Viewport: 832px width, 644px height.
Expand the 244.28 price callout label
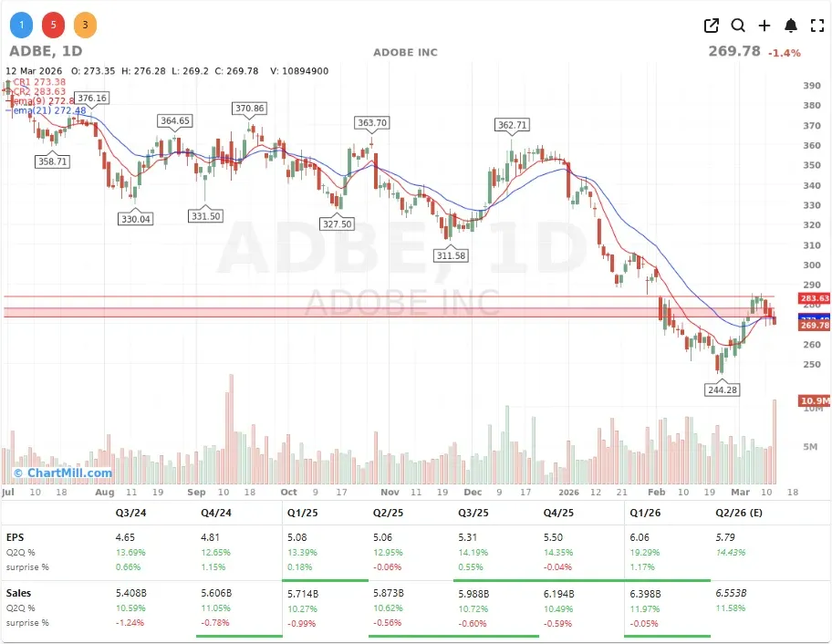pyautogui.click(x=722, y=389)
